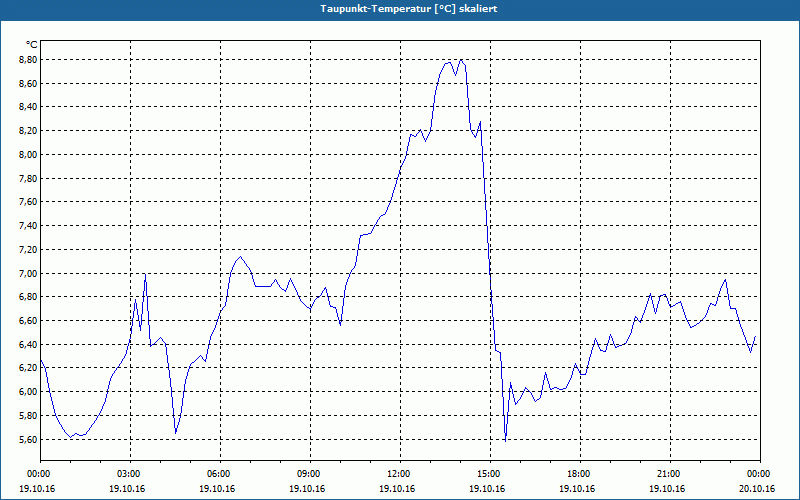Screen dimensions: 800x500
Task: Click the 5,80 y-axis label
Action: click(29, 416)
